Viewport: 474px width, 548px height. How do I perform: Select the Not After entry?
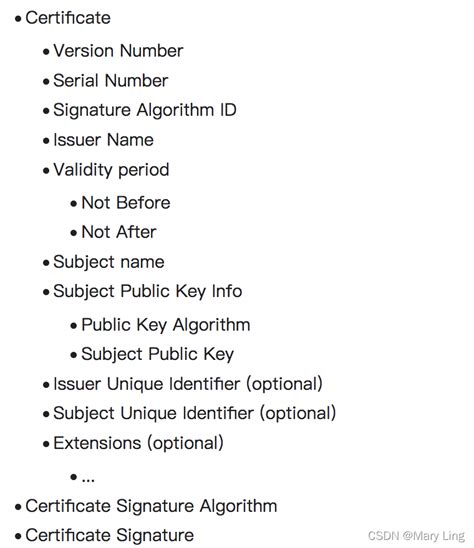tap(119, 232)
